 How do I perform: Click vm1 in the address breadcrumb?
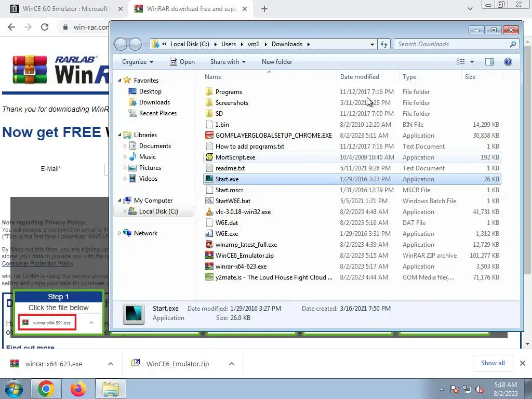coord(254,44)
